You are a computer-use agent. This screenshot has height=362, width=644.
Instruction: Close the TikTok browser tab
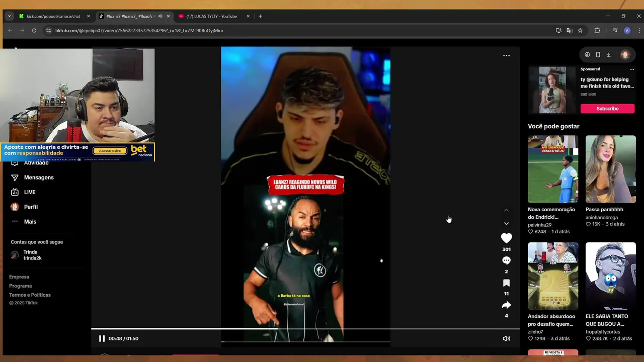(168, 16)
